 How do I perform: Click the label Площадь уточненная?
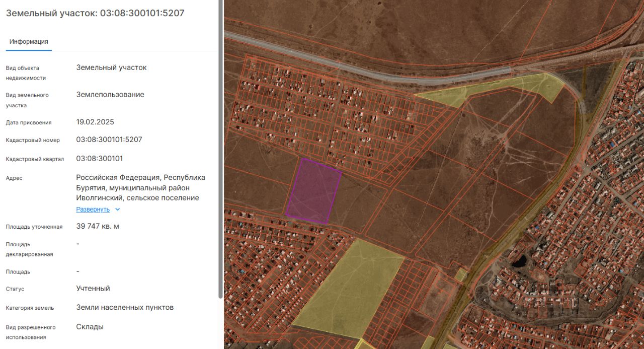(34, 227)
